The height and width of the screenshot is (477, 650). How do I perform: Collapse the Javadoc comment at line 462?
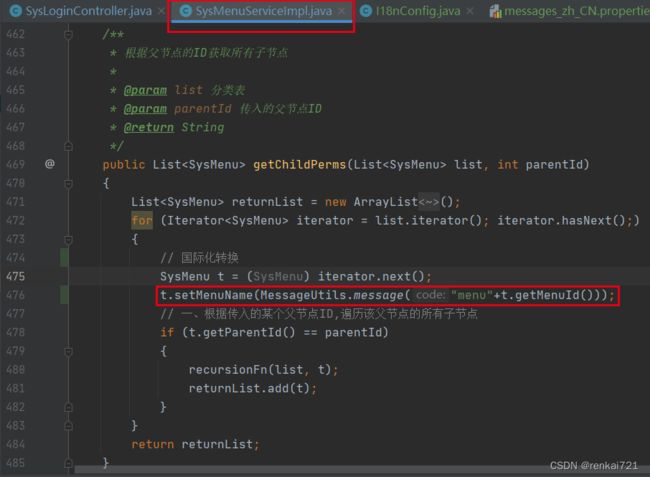pos(68,35)
